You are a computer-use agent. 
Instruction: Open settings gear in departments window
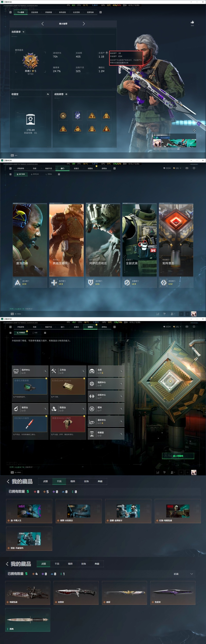coord(194,168)
